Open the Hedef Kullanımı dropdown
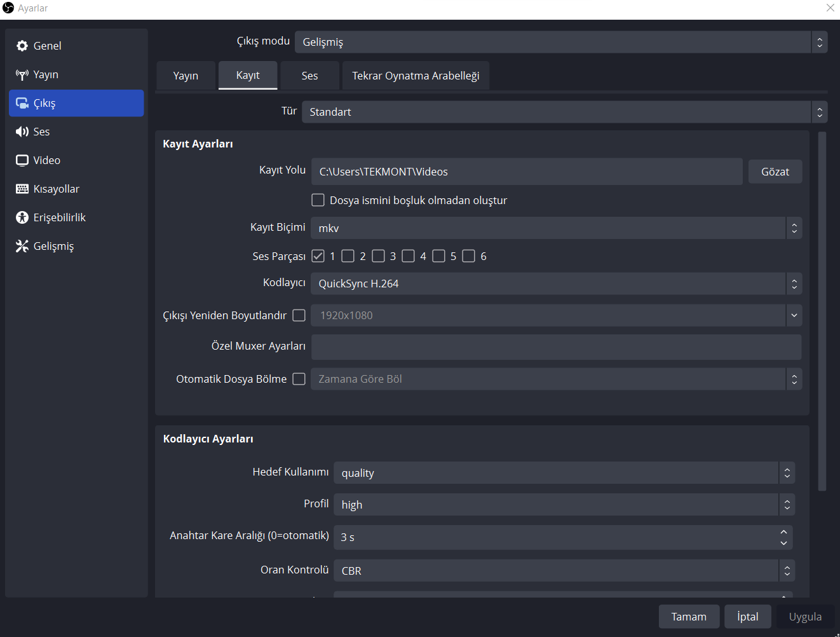This screenshot has width=840, height=637. pos(564,473)
